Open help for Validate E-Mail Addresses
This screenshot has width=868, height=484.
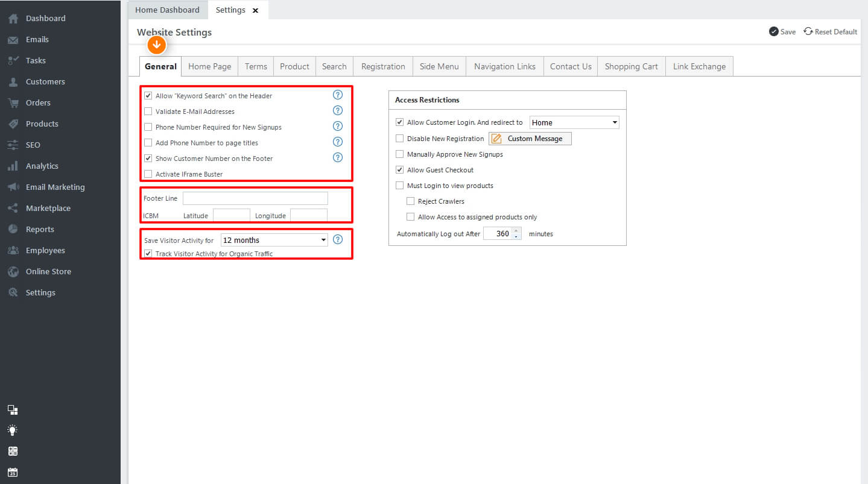(x=338, y=110)
